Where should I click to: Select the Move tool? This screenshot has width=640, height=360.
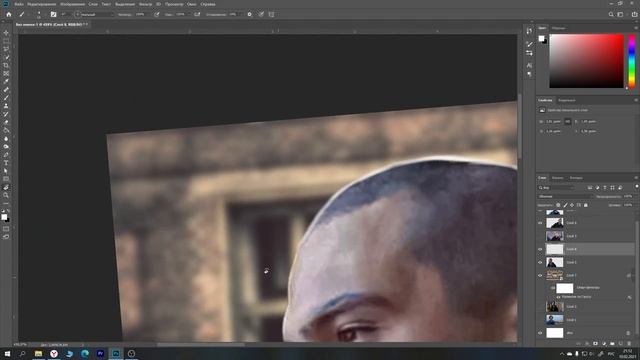coord(6,33)
